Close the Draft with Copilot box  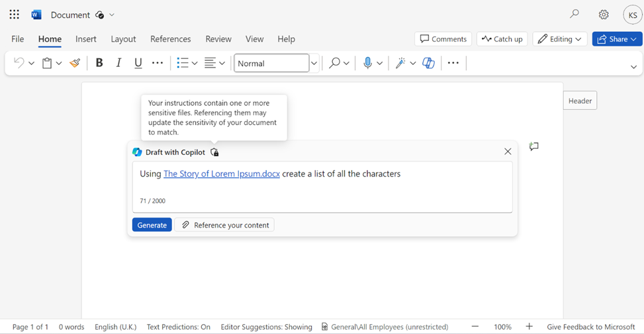click(x=508, y=151)
